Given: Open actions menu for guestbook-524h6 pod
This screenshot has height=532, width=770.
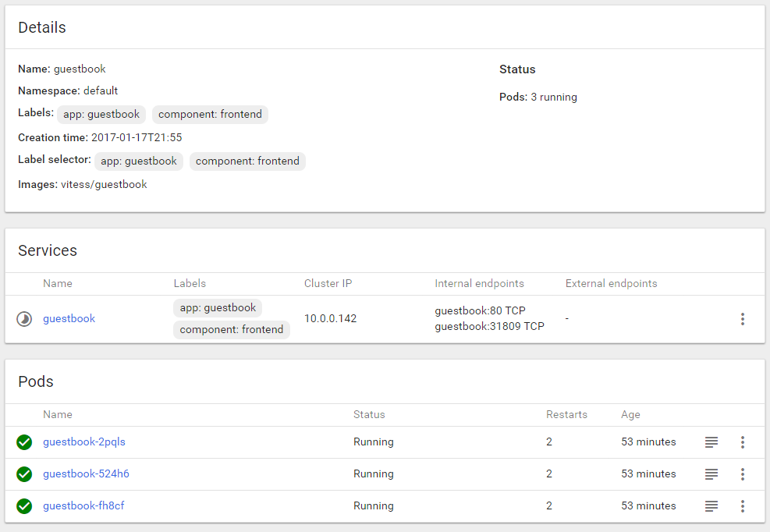Looking at the screenshot, I should (x=742, y=474).
